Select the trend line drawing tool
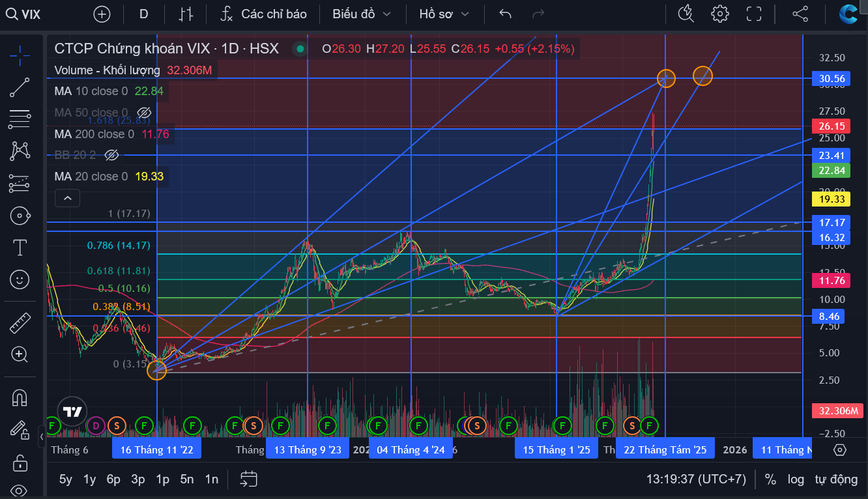868x499 pixels. [20, 87]
